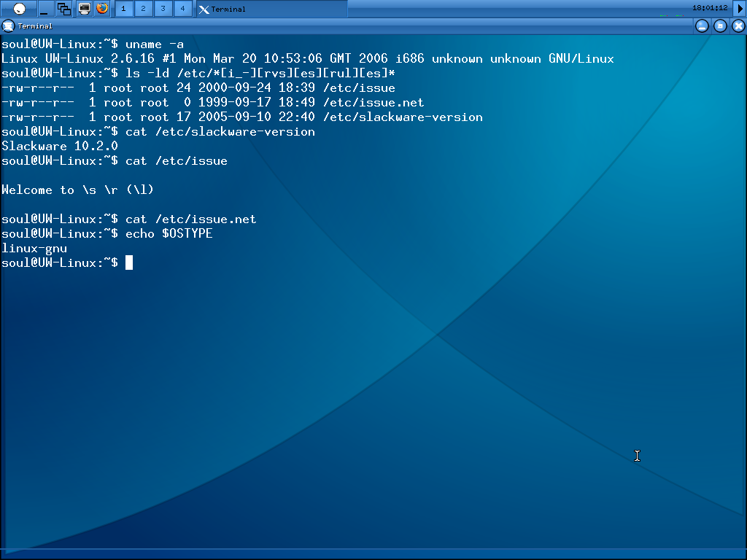Screen dimensions: 747x560
Task: Open the window list icon
Action: pyautogui.click(x=64, y=9)
